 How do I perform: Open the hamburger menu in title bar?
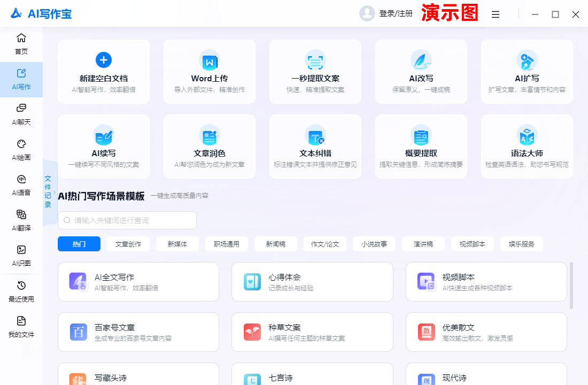[496, 14]
